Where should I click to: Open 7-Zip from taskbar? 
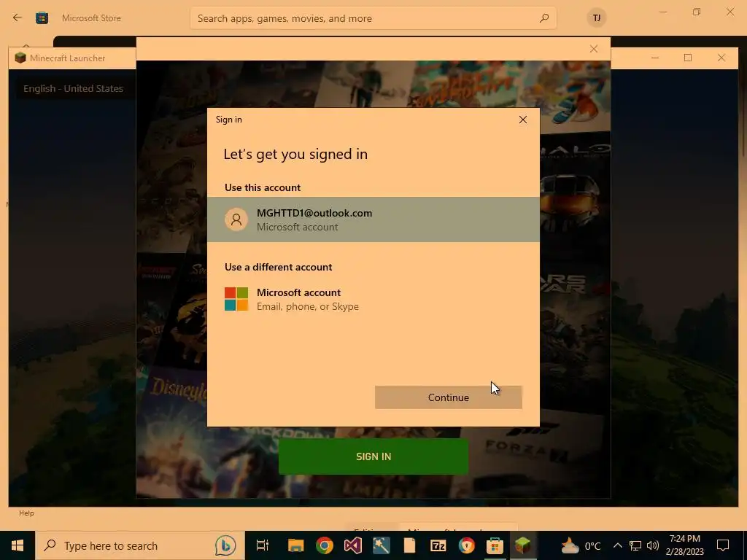[438, 545]
